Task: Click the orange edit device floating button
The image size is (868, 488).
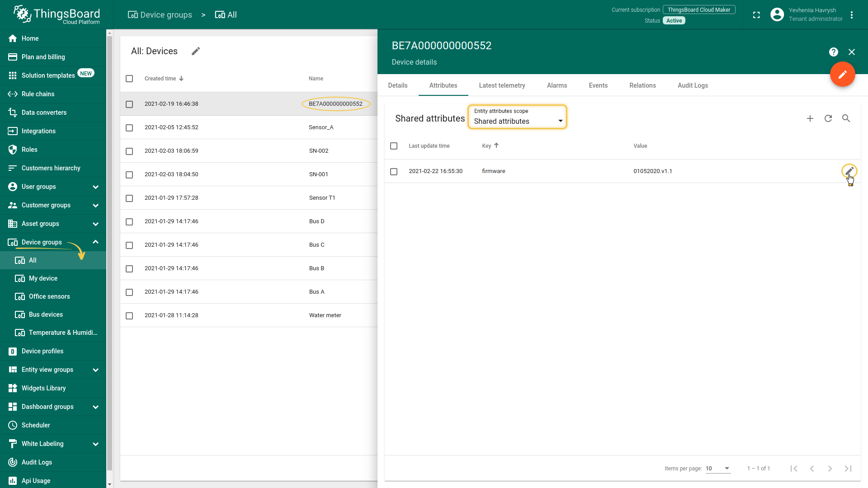Action: click(842, 75)
